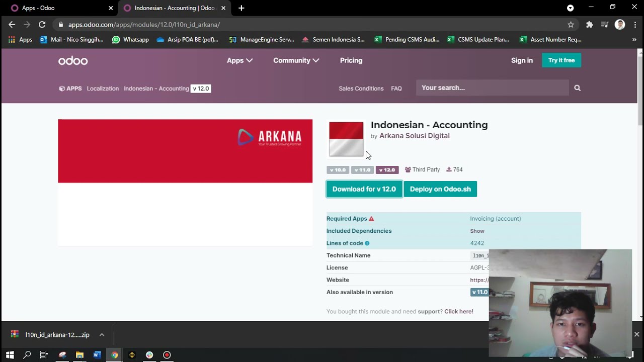Click the Indonesian flag module icon
Screen dimensions: 644x362
coord(346,139)
